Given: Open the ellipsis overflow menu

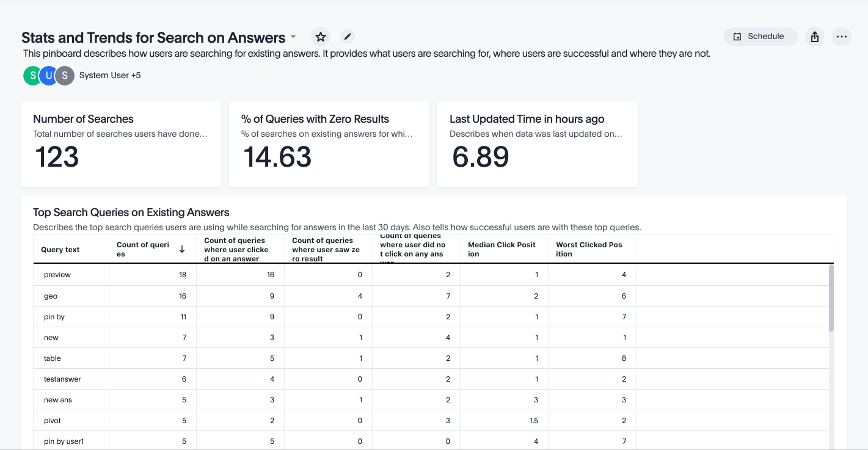Looking at the screenshot, I should click(842, 37).
